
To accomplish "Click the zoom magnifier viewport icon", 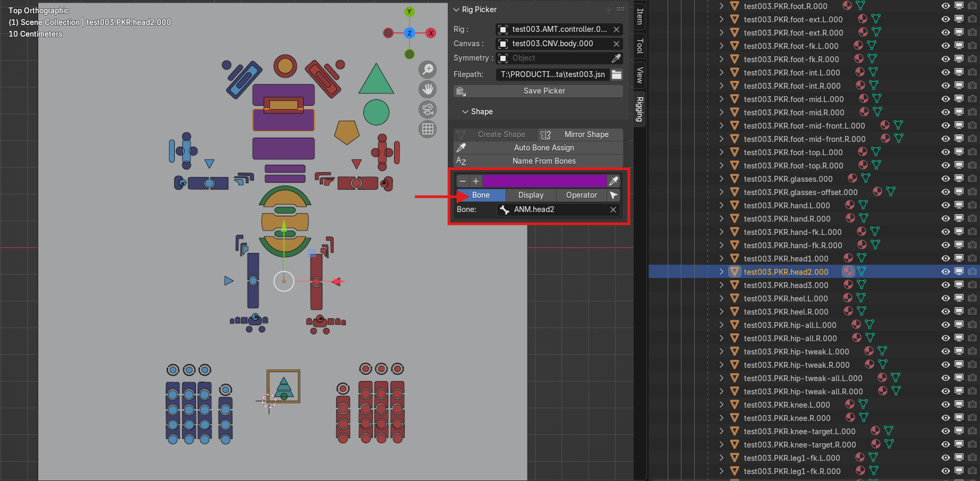I will tap(428, 70).
